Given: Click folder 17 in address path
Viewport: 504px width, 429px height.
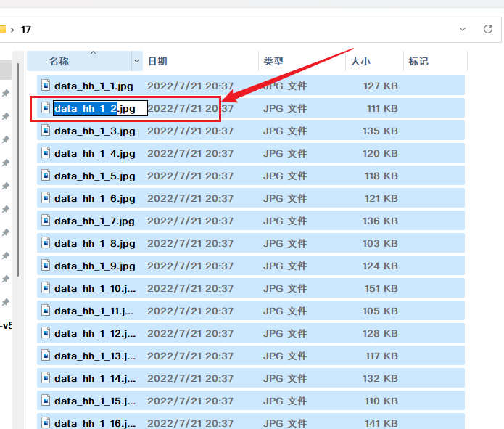Looking at the screenshot, I should tap(26, 30).
